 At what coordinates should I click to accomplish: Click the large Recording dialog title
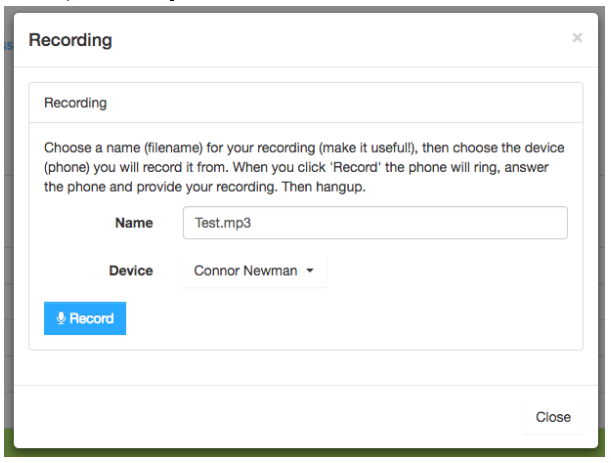(71, 40)
